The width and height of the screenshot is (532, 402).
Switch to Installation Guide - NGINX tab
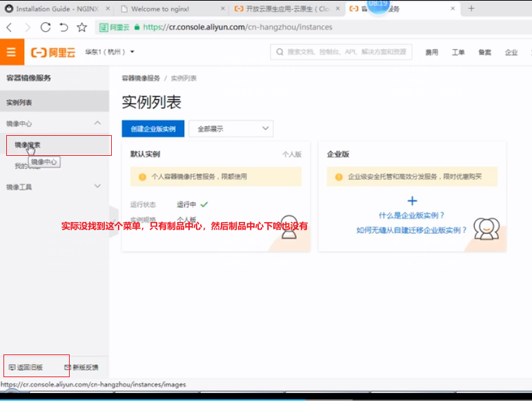(x=57, y=9)
